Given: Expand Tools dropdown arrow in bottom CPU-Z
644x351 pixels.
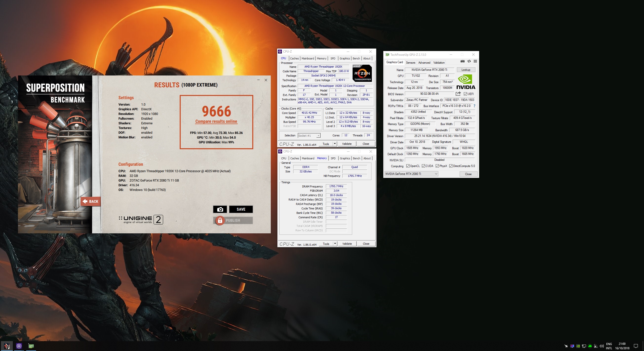Looking at the screenshot, I should click(335, 243).
